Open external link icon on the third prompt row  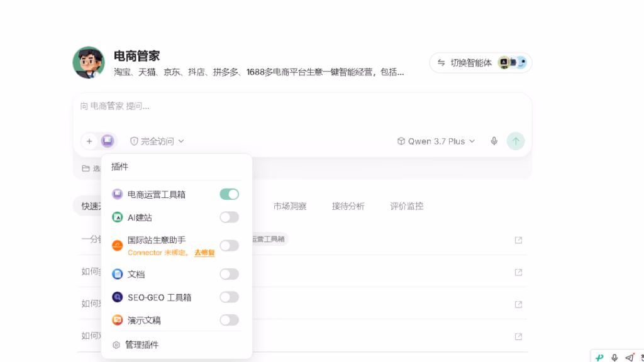tap(518, 304)
